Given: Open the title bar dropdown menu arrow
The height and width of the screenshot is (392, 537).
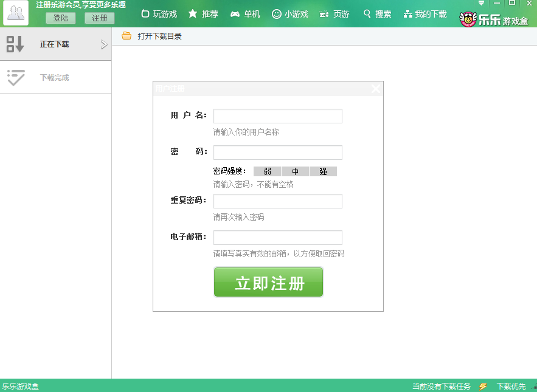Looking at the screenshot, I should [x=482, y=3].
